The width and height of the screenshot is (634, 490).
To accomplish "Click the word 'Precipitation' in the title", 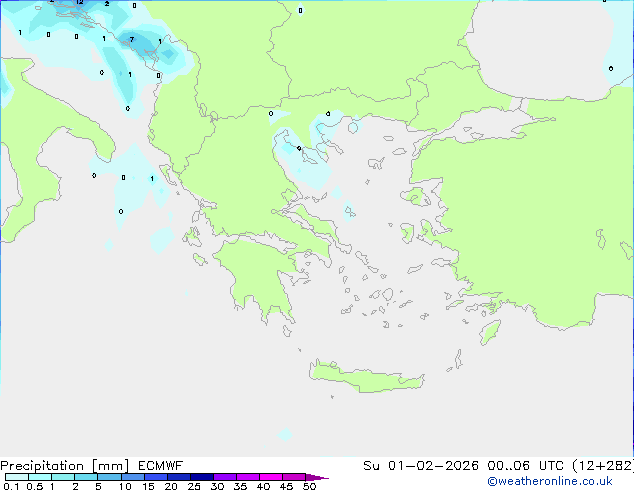I will 42,466.
